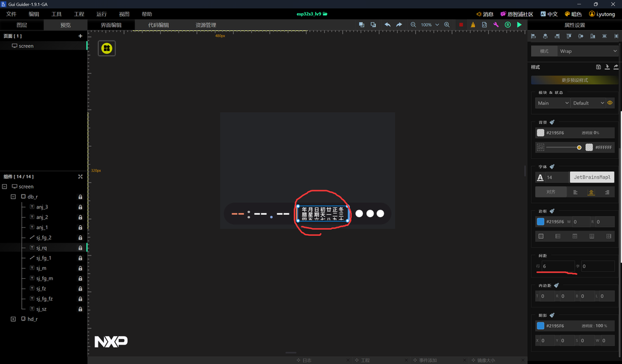Click the 组件 panel collapse icon
Image resolution: width=622 pixels, height=364 pixels.
tap(80, 177)
